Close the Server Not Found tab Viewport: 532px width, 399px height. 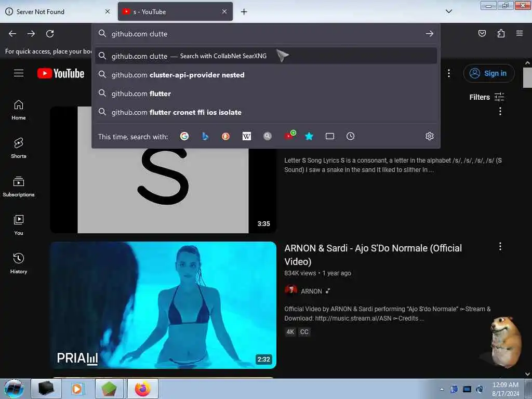pyautogui.click(x=108, y=11)
